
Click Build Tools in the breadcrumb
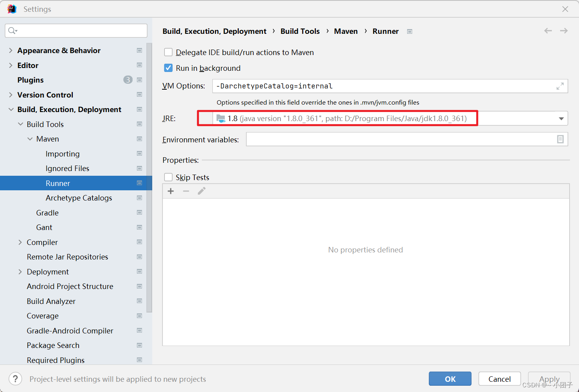[300, 31]
